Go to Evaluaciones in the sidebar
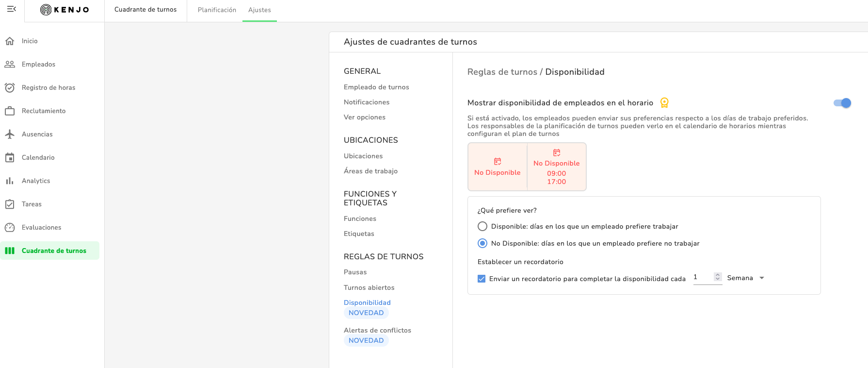This screenshot has height=368, width=868. click(x=42, y=227)
